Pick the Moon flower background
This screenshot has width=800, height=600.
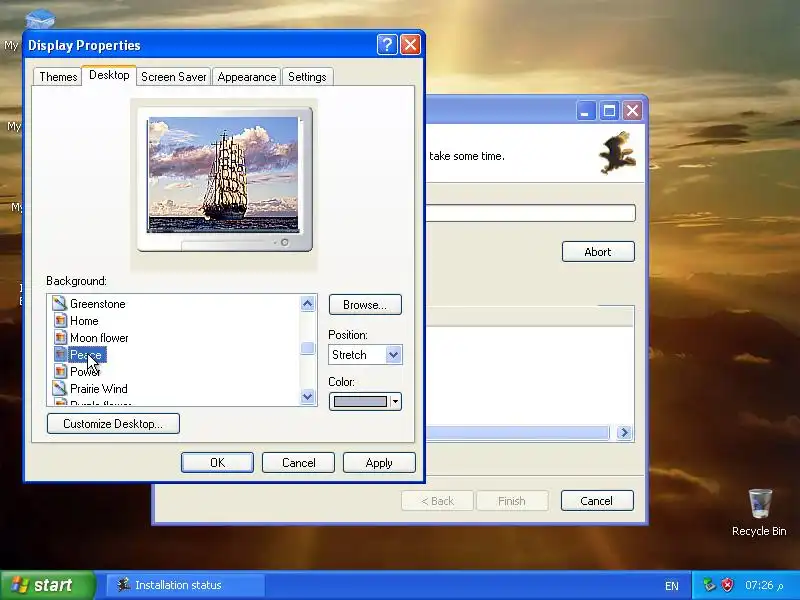[99, 338]
